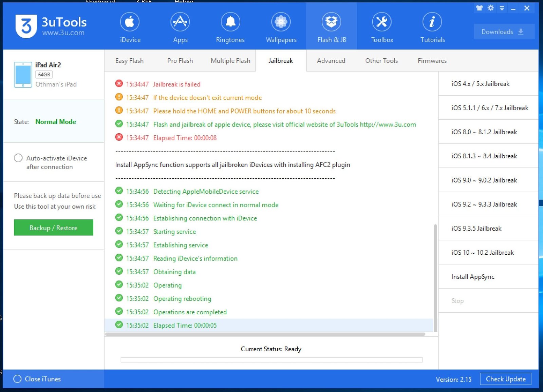Open the iDevice section

coord(130,27)
